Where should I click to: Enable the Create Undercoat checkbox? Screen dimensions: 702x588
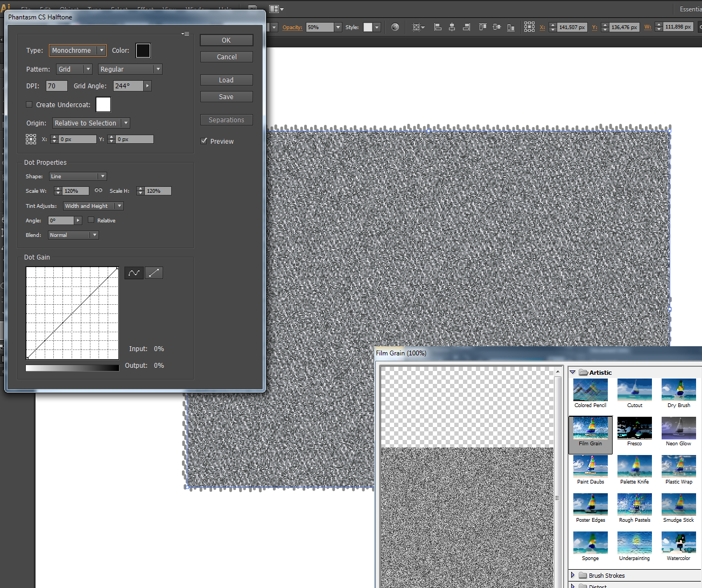tap(30, 105)
